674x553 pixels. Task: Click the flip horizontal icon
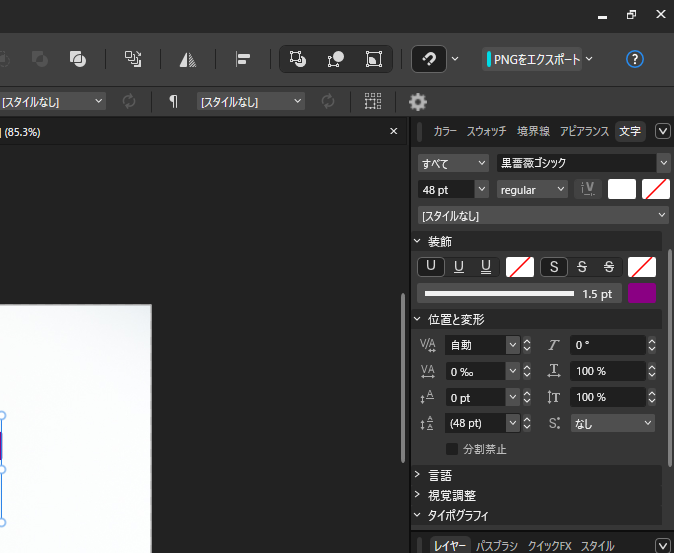coord(188,59)
